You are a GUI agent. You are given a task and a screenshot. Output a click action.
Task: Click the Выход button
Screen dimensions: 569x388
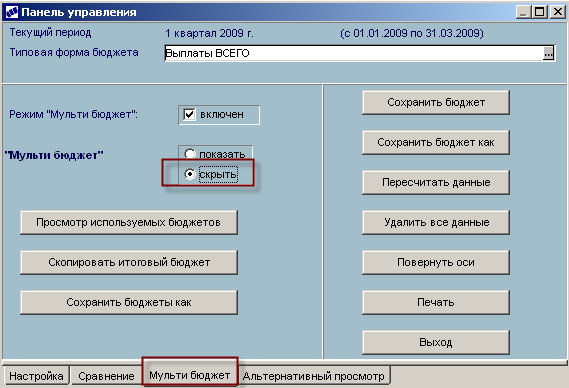[436, 342]
